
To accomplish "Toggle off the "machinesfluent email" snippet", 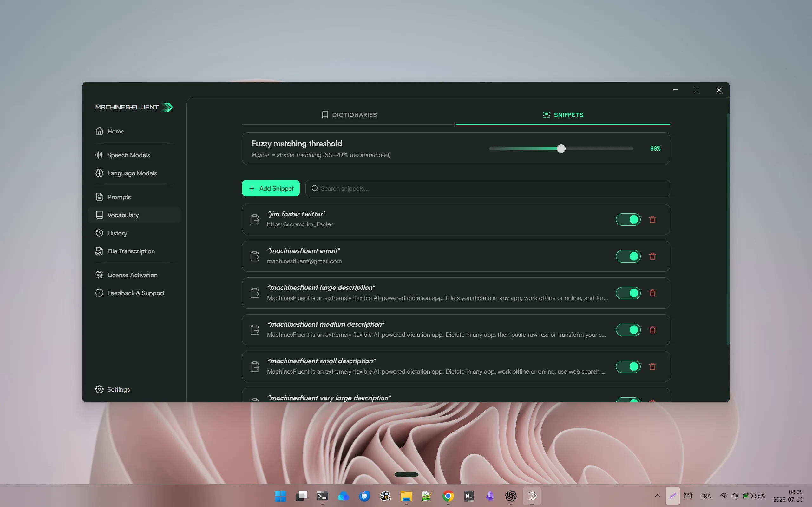I will click(628, 257).
